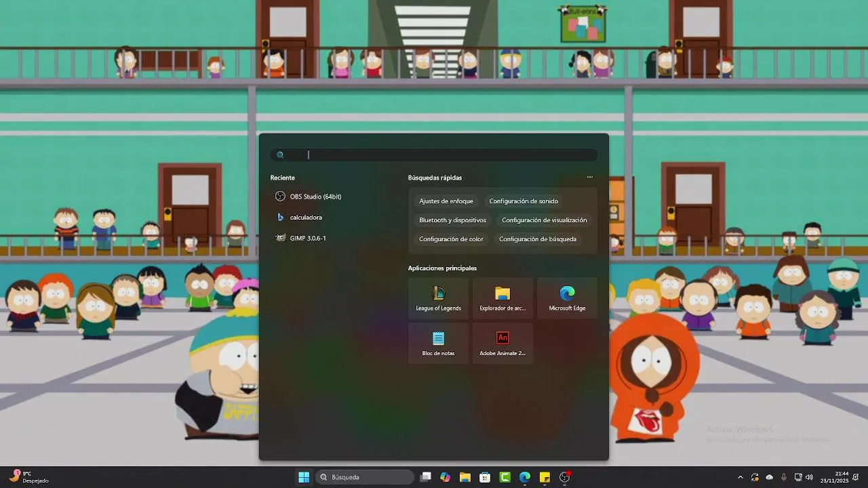Launch the Microsoft Edge app tile
The width and height of the screenshot is (868, 488).
point(568,298)
